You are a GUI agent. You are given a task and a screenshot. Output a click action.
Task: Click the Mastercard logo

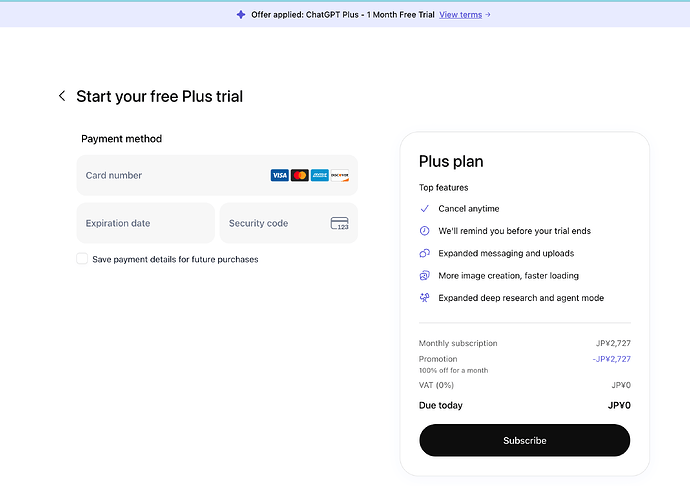pyautogui.click(x=300, y=175)
